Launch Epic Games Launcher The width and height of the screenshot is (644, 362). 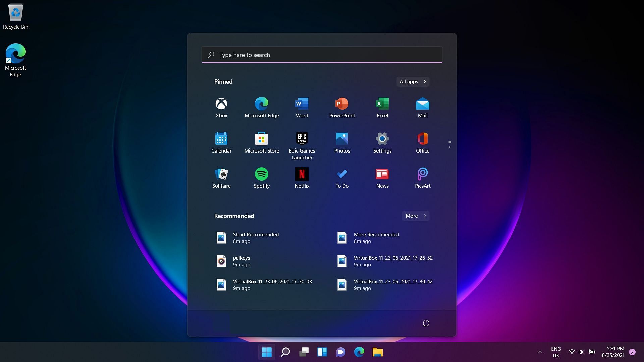click(302, 138)
